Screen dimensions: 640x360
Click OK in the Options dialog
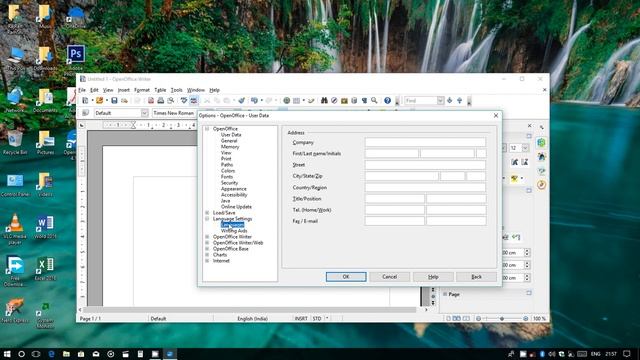[x=346, y=277]
